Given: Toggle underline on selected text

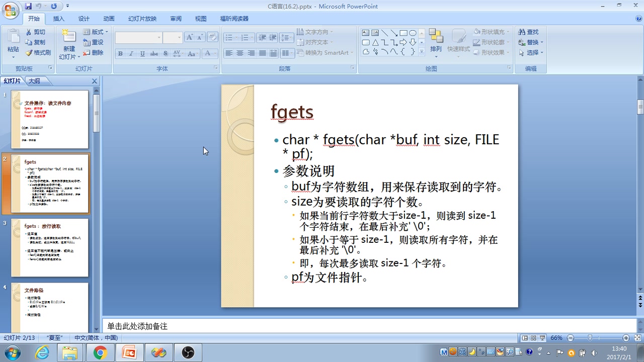Looking at the screenshot, I should coord(142,53).
